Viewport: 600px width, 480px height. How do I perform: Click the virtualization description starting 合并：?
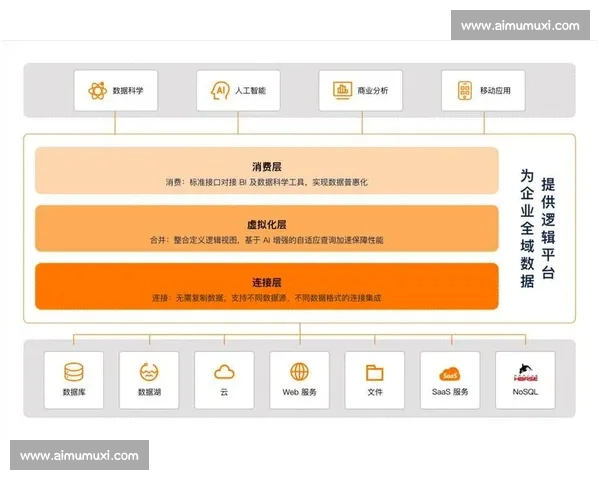click(267, 240)
